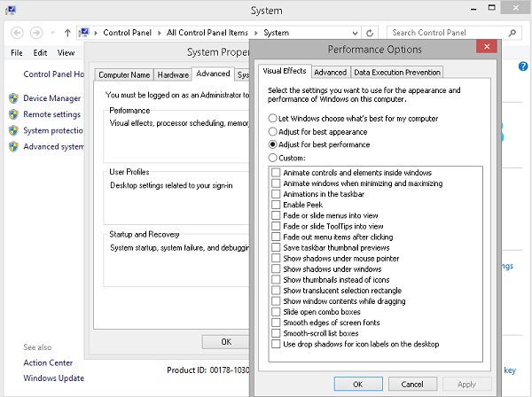Select Let Windows choose what's best
This screenshot has height=397, width=532.
[x=272, y=118]
